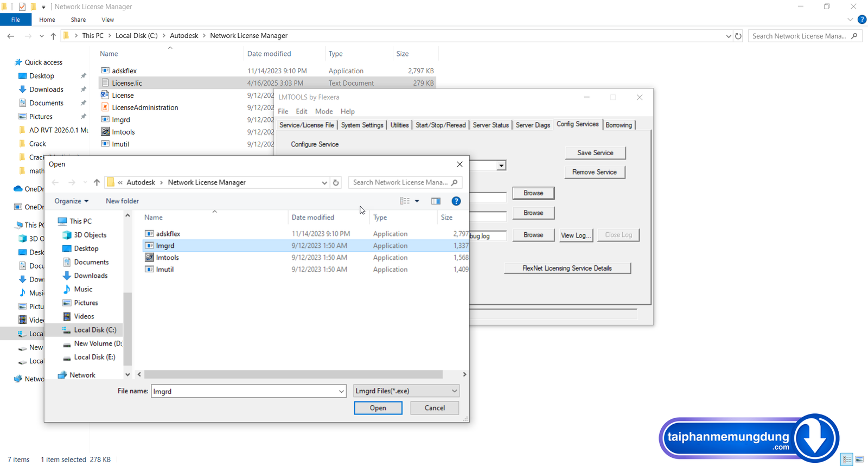Click Explorer back arrow

[11, 36]
